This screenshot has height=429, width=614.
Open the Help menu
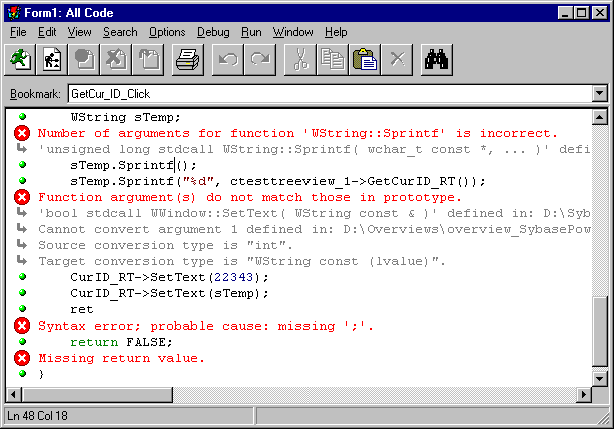click(x=336, y=32)
